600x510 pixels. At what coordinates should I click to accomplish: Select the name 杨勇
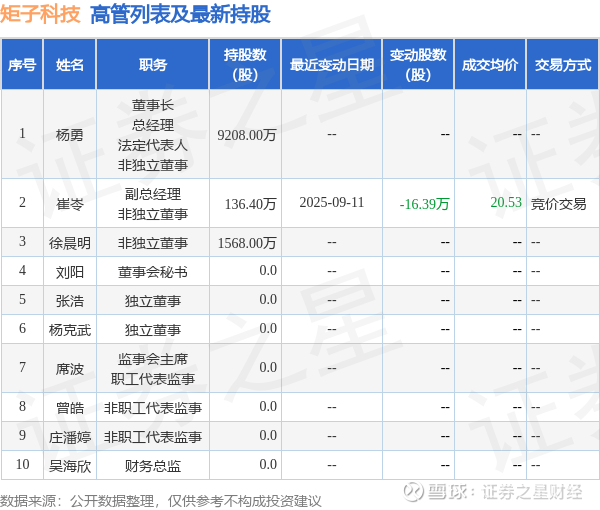pyautogui.click(x=69, y=135)
